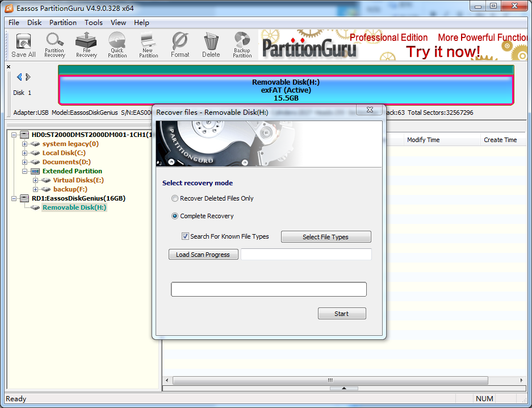This screenshot has height=408, width=532.
Task: Create a New Partition via toolbar
Action: coord(149,45)
